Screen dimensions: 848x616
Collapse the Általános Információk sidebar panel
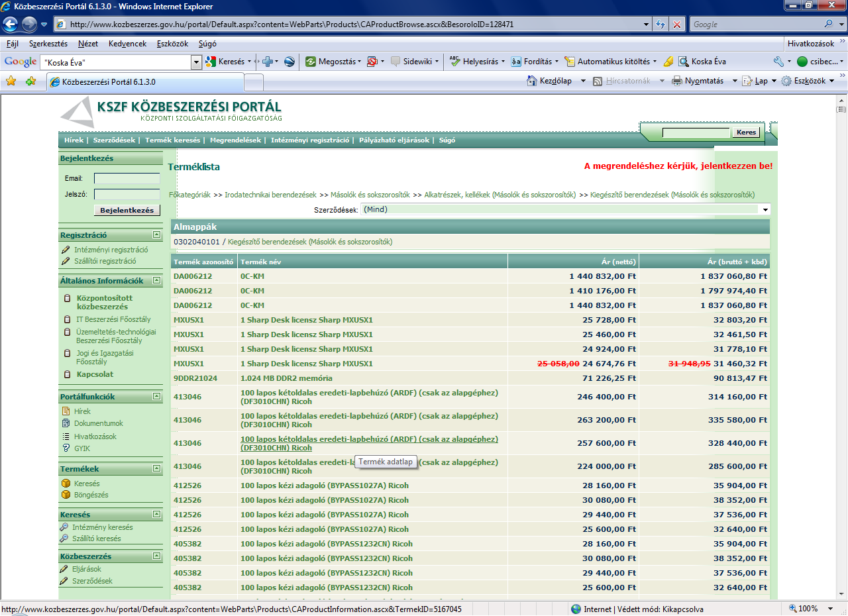click(156, 280)
